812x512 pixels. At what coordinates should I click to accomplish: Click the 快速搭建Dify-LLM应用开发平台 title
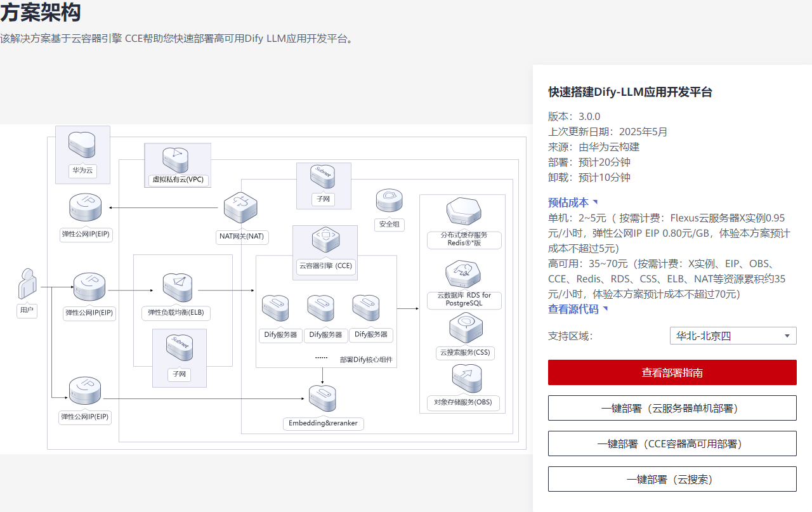pos(631,92)
